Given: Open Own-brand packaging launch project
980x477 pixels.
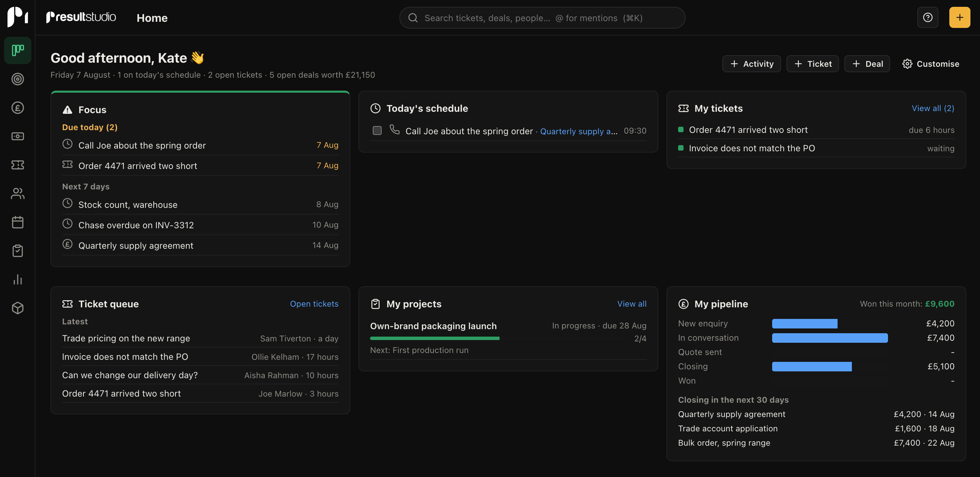Looking at the screenshot, I should [433, 326].
